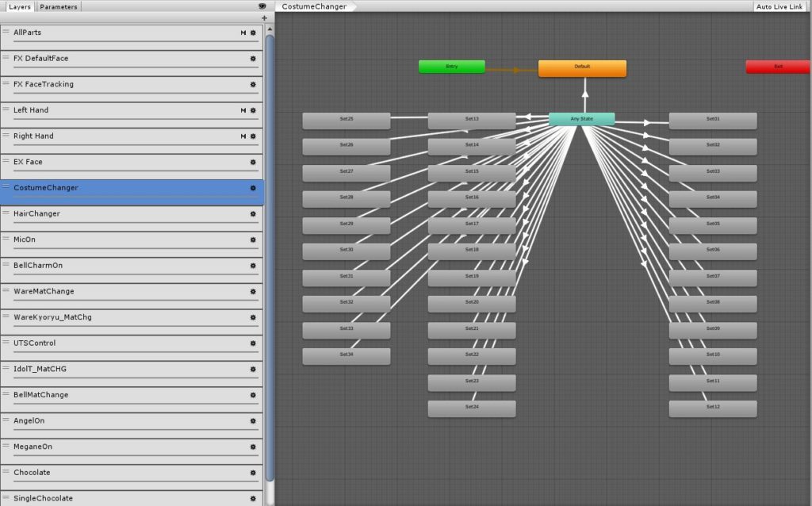Click the layers list vertical scrollbar
The image size is (812, 506).
[270, 238]
